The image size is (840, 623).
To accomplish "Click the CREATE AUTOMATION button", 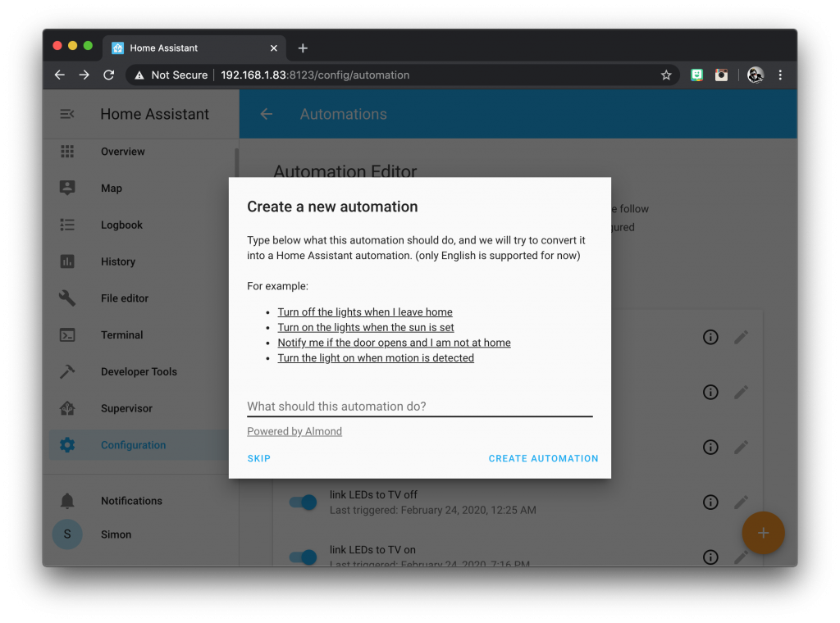I will (x=543, y=458).
